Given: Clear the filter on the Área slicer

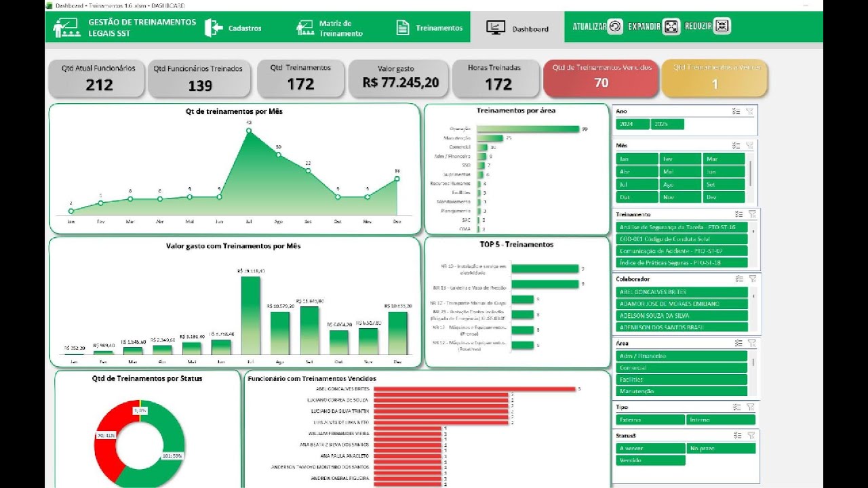Looking at the screenshot, I should (752, 343).
